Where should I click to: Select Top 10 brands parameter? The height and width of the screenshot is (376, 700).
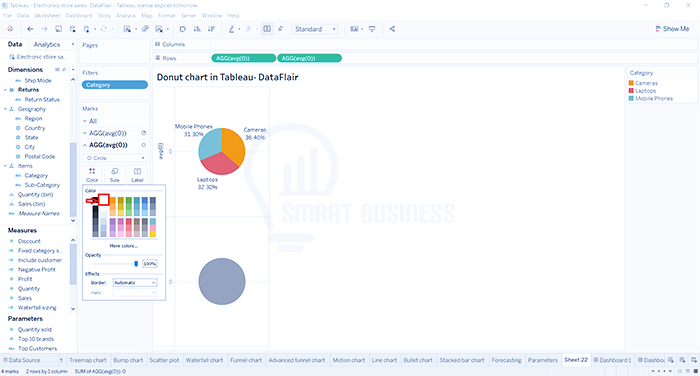tap(36, 339)
